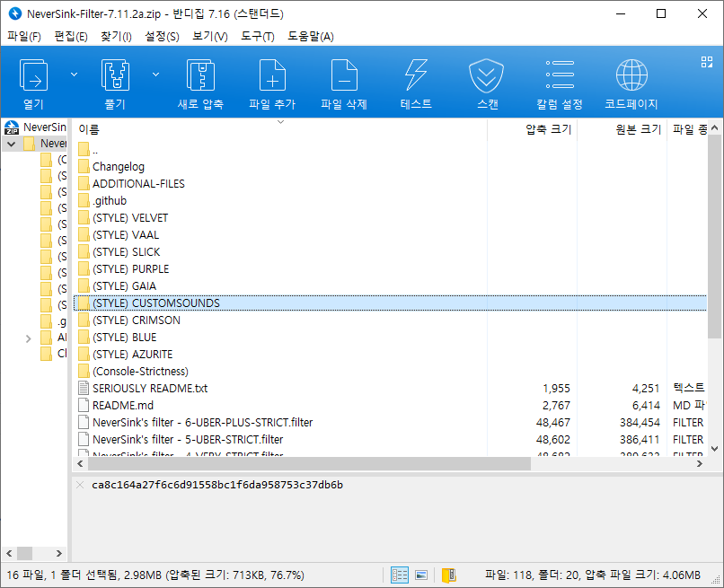Click file list horizontal scrollbar right arrow
724x588 pixels.
(700, 463)
